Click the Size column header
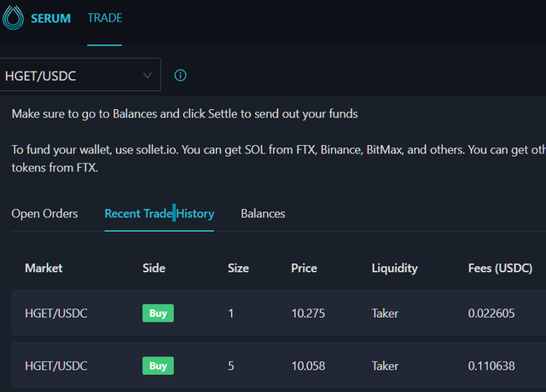This screenshot has height=392, width=546. click(x=238, y=268)
